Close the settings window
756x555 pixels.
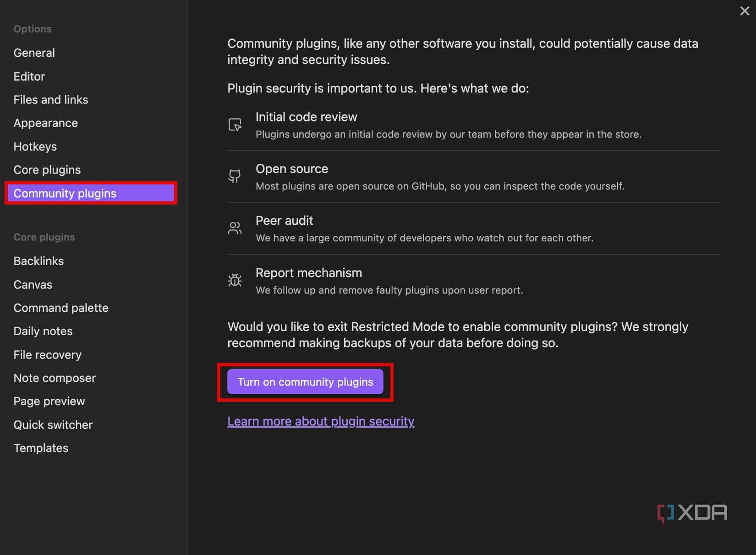coord(744,11)
